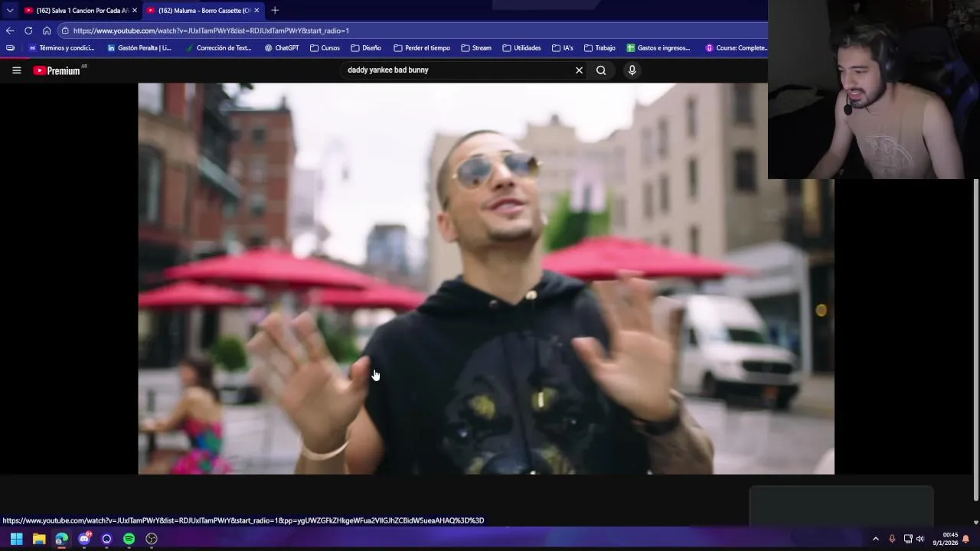Expand the Diseño bookmark folder

pos(366,48)
